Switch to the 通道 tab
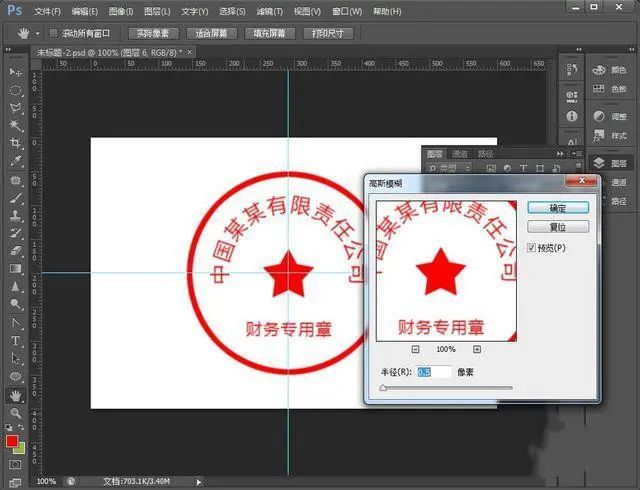This screenshot has width=640, height=490. pyautogui.click(x=460, y=154)
